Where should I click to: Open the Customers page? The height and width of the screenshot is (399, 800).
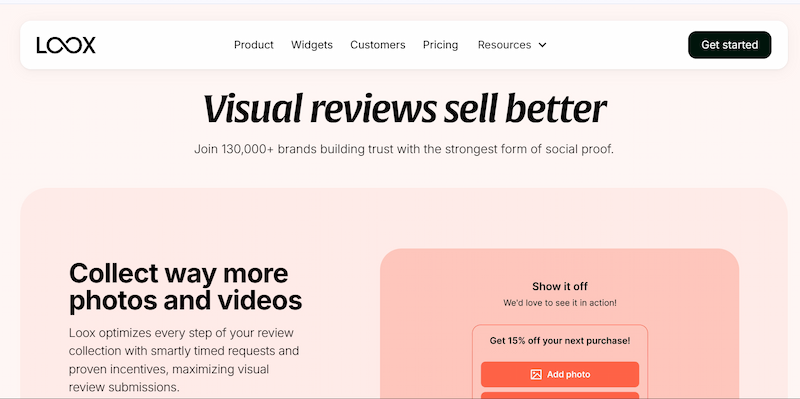(378, 45)
